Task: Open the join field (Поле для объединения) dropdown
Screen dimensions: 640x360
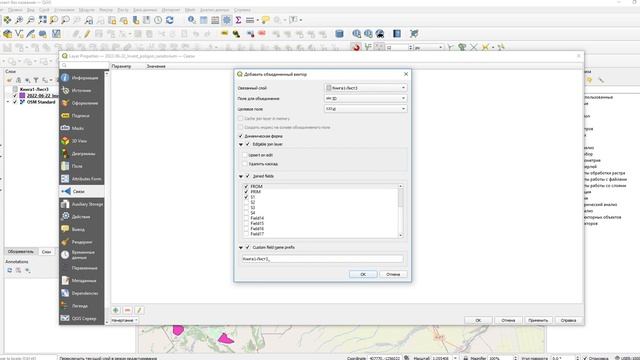Action: point(365,98)
